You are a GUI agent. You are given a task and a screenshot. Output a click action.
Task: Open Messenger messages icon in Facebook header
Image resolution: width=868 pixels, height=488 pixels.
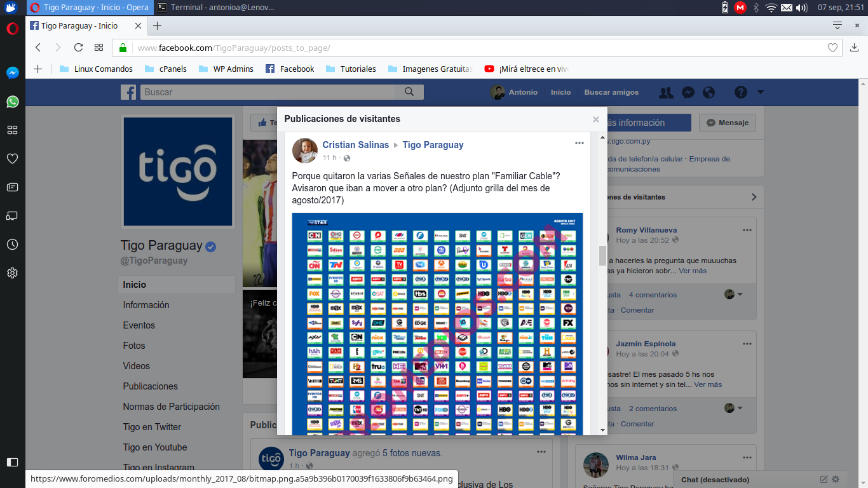[x=688, y=92]
